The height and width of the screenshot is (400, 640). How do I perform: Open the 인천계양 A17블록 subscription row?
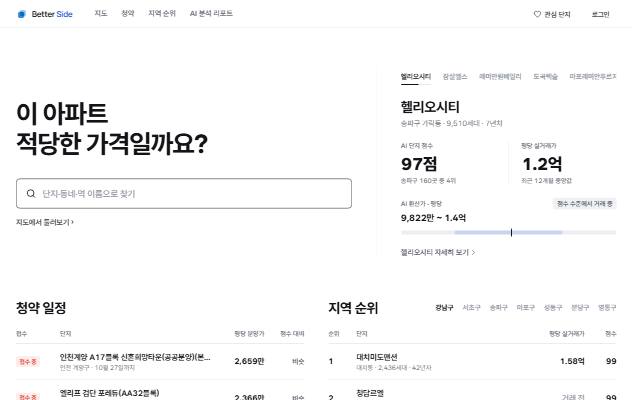(x=160, y=362)
